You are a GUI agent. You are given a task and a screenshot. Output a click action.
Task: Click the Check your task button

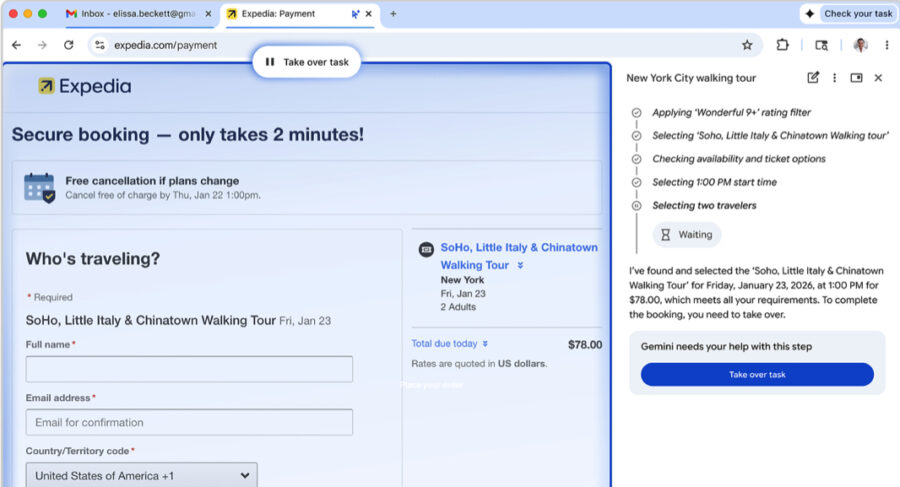pos(848,14)
